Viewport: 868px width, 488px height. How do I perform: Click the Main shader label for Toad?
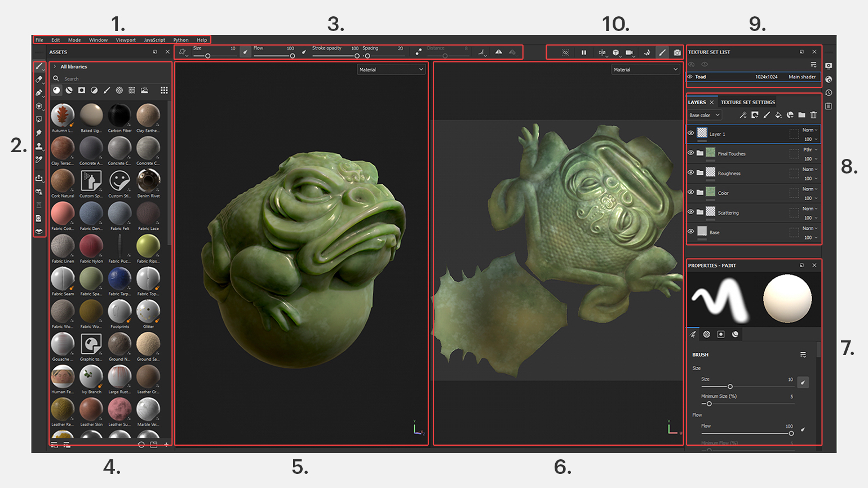[x=801, y=77]
